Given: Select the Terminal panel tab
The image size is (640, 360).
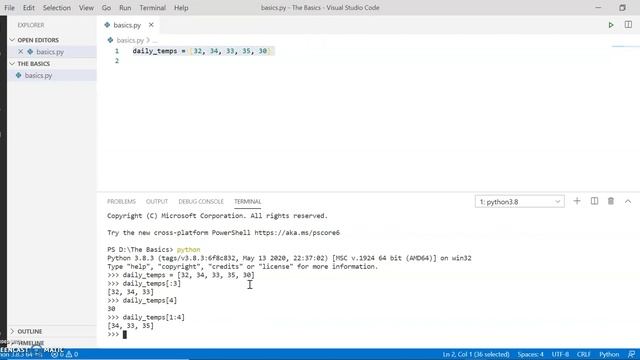Looking at the screenshot, I should (247, 202).
